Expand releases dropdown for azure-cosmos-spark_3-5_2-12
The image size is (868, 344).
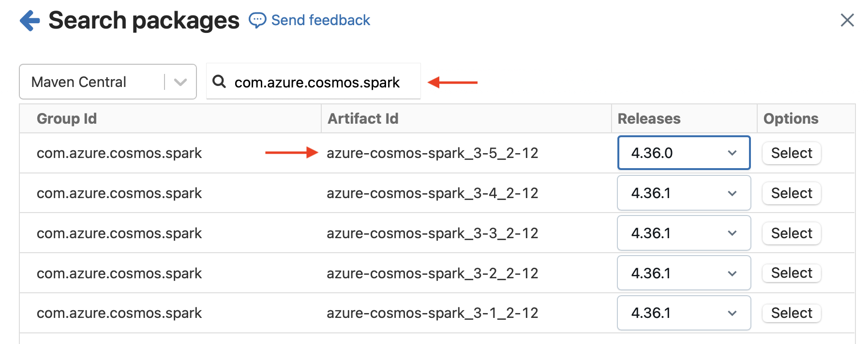click(x=683, y=153)
